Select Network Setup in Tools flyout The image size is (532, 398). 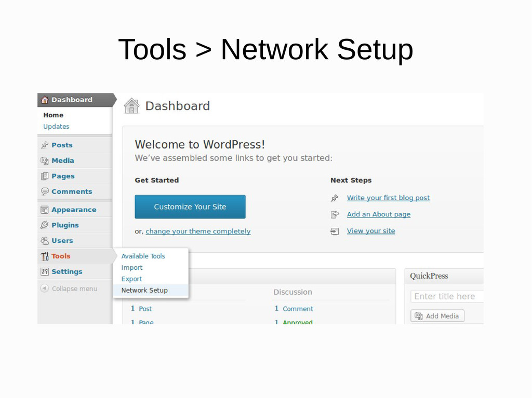tap(151, 290)
